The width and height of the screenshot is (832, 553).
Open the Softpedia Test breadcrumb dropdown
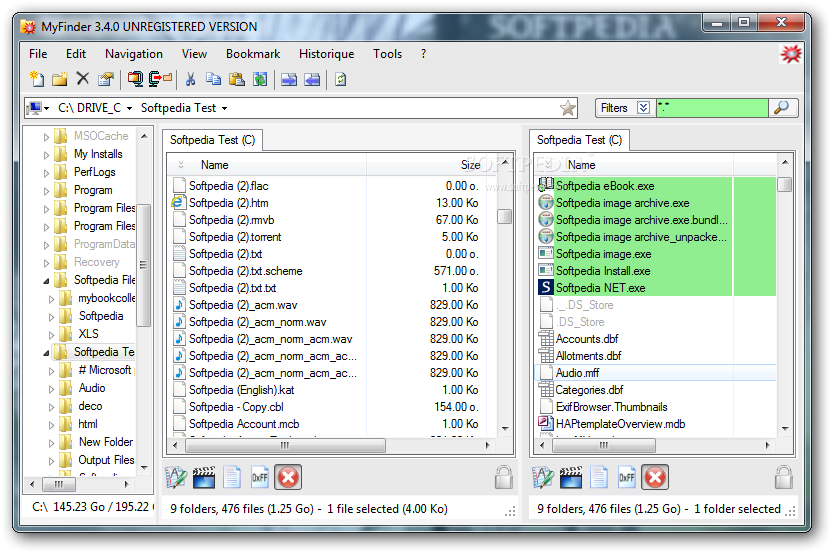[224, 108]
